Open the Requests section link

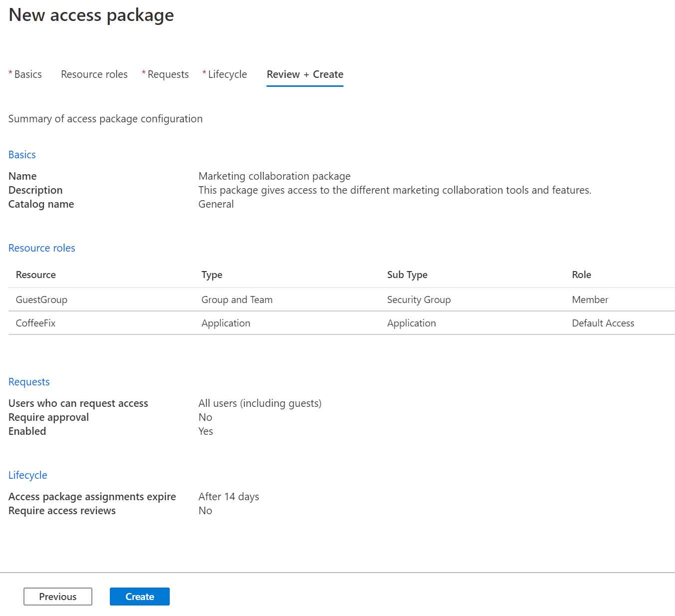[28, 381]
